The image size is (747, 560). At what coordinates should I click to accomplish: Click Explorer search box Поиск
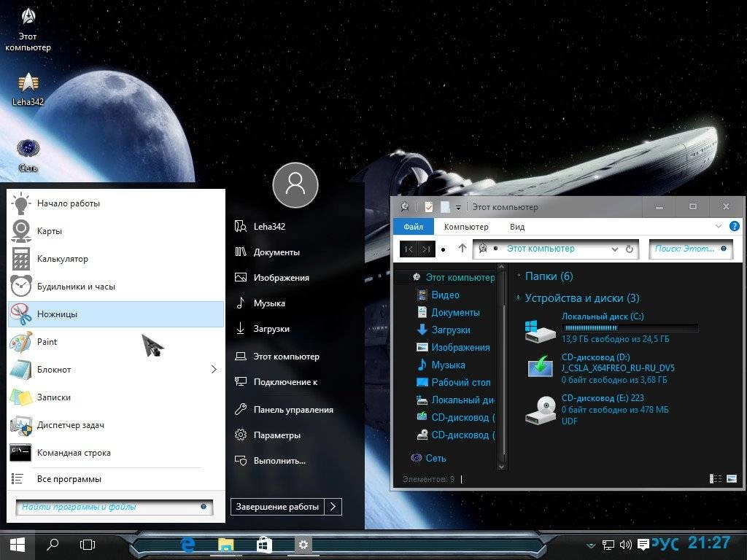tap(691, 249)
